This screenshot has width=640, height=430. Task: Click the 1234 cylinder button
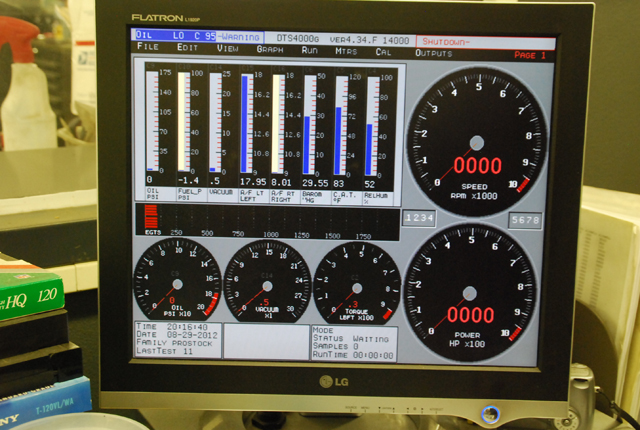419,216
